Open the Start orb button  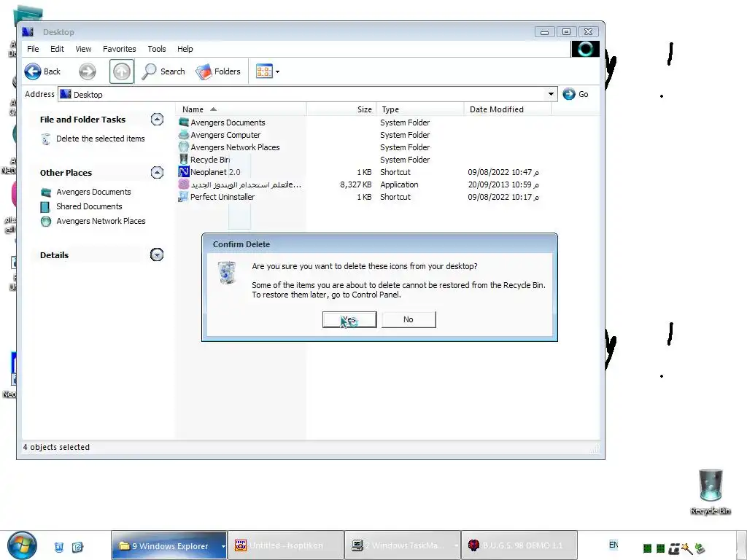click(22, 545)
